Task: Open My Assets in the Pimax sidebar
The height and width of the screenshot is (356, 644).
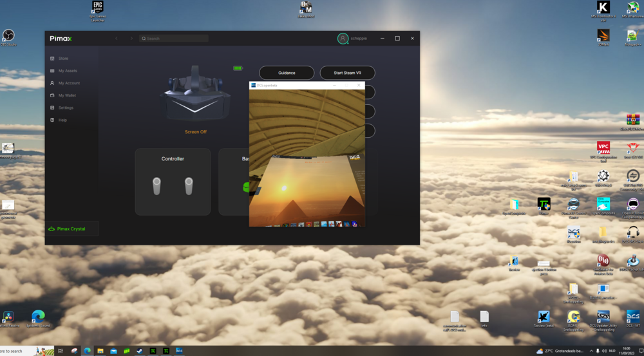Action: 64,71
